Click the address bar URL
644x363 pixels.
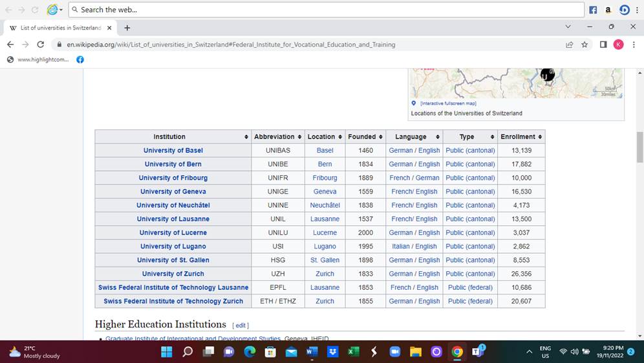pyautogui.click(x=231, y=45)
